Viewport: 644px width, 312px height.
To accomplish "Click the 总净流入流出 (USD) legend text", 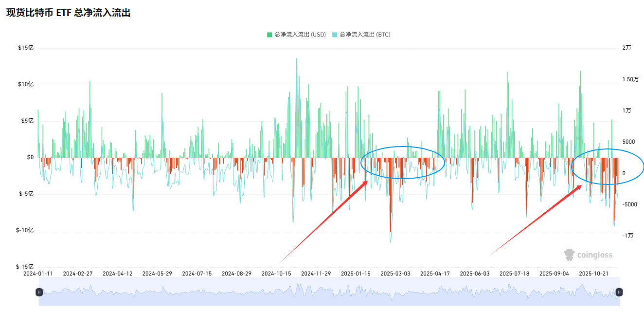I will [x=300, y=35].
